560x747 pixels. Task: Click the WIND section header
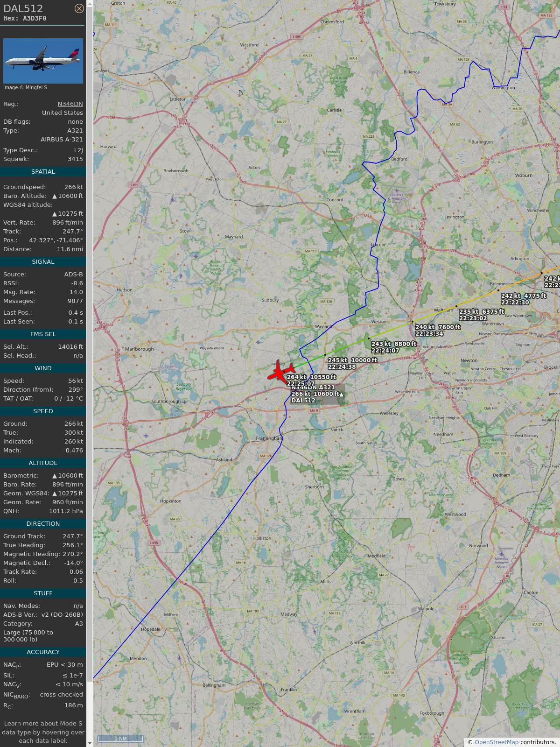(x=43, y=368)
